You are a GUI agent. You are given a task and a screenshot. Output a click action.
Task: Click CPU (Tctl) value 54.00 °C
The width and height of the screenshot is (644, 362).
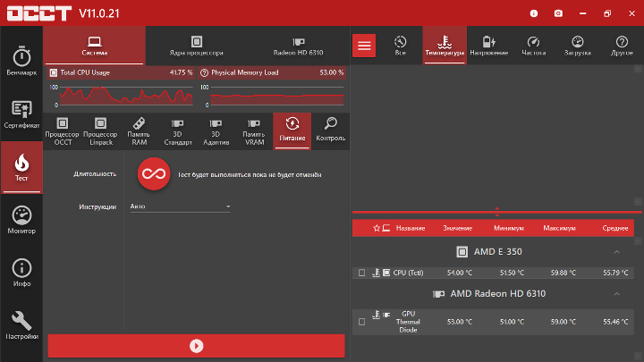point(460,273)
